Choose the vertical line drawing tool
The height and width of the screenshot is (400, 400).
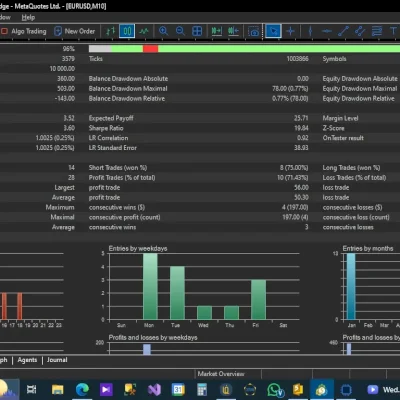tap(310, 31)
